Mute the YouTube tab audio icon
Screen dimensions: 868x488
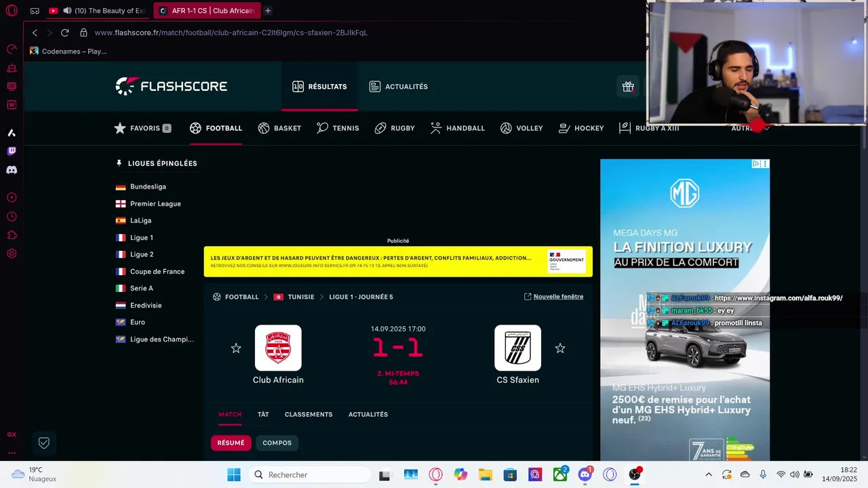(x=67, y=11)
